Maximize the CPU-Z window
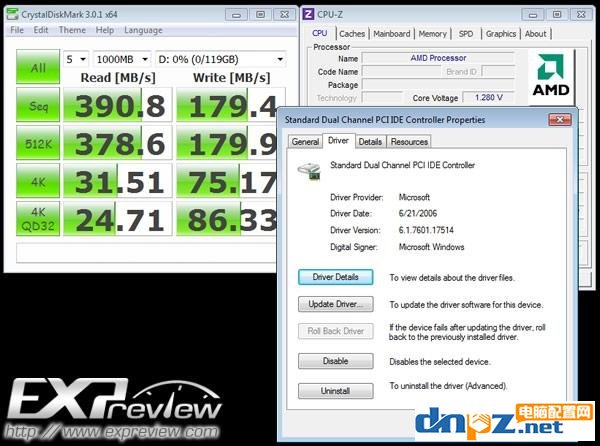Viewport: 600px width, 446px height. [557, 15]
